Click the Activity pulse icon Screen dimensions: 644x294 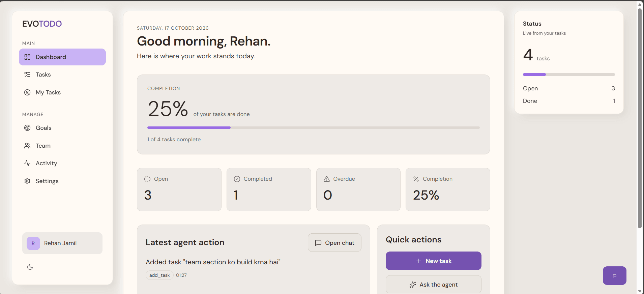[27, 163]
